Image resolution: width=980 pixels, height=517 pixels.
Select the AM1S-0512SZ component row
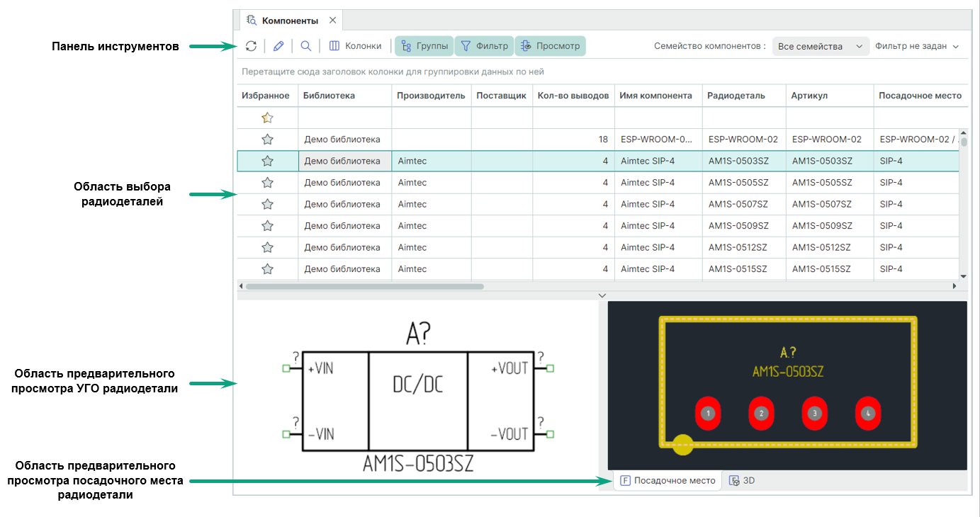pyautogui.click(x=737, y=248)
